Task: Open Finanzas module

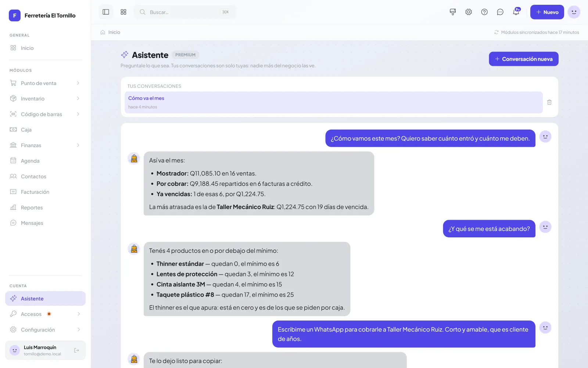Action: coord(46,145)
